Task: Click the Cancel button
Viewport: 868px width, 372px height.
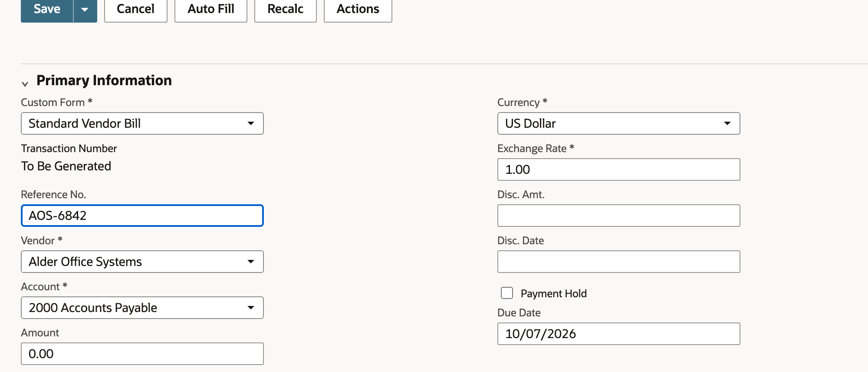Action: 136,10
